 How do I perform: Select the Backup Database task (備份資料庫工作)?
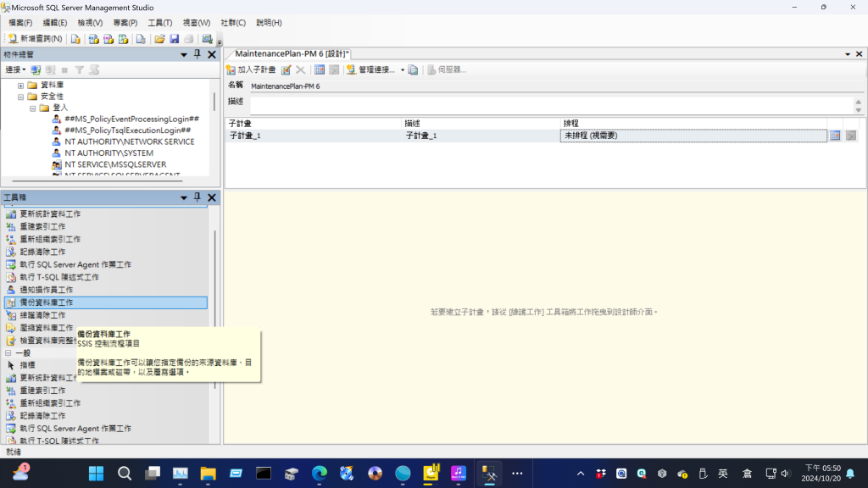[x=46, y=302]
